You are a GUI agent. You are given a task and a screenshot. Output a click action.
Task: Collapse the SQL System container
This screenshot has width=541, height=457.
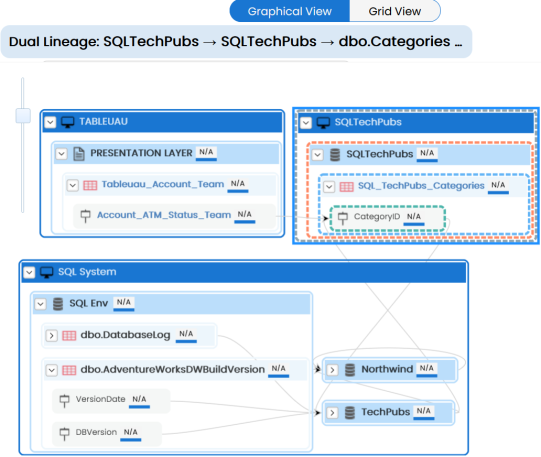[x=29, y=272]
